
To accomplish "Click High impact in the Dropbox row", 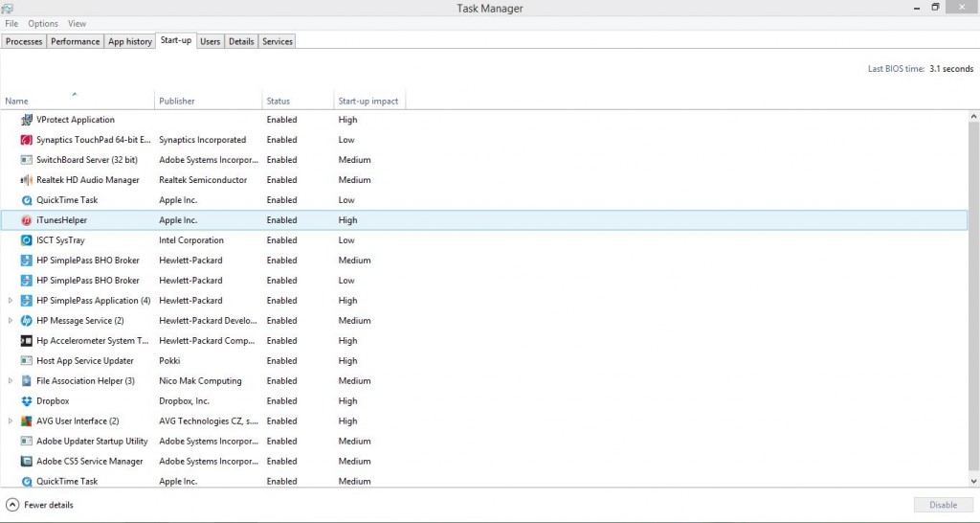I will 347,401.
